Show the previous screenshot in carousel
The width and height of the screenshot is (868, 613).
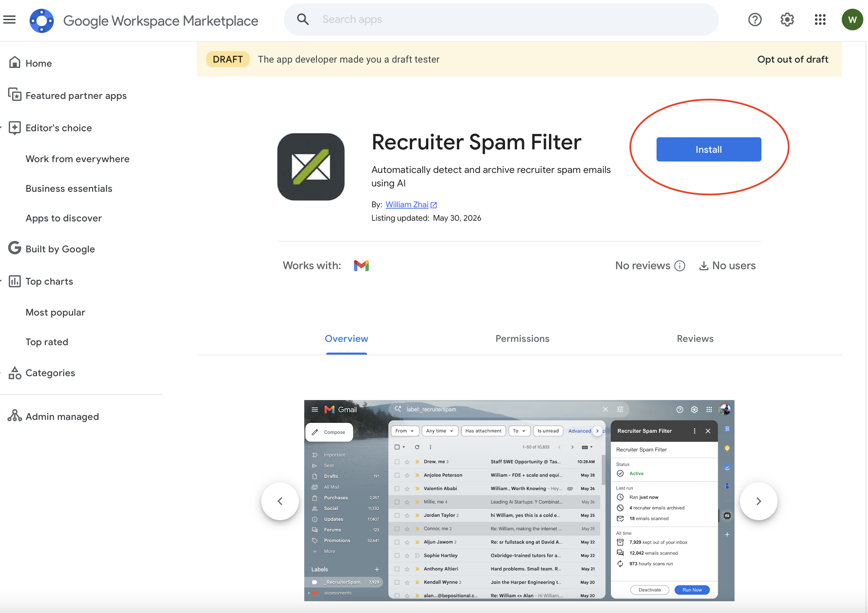click(280, 501)
